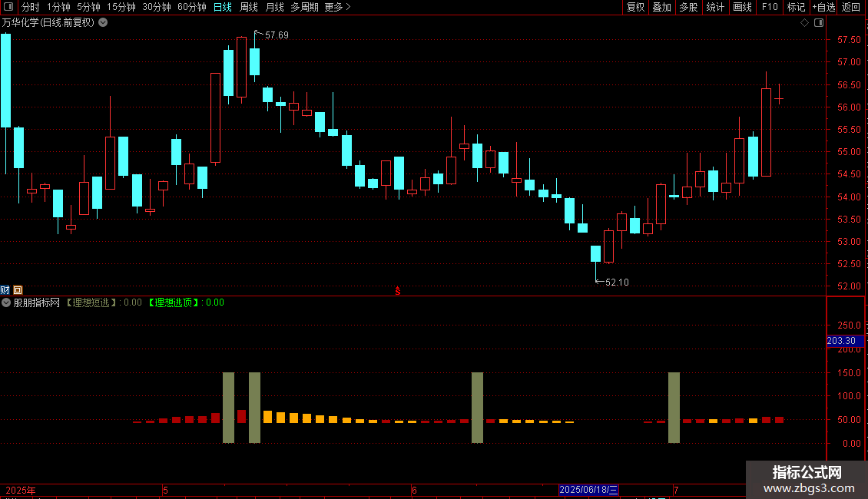868x499 pixels.
Task: Click the 57.69 high price label
Action: tap(277, 35)
